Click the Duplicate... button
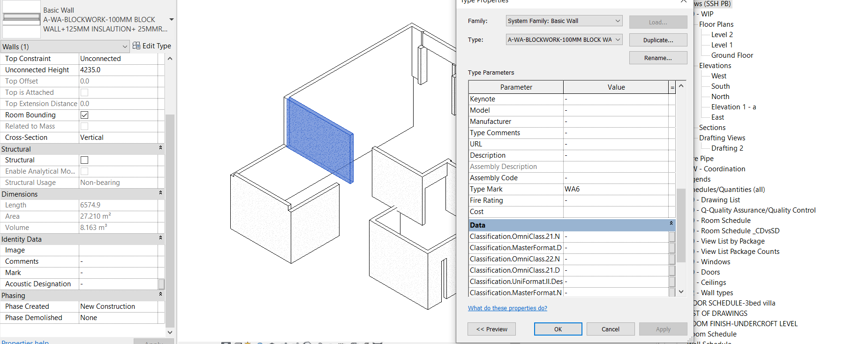868x344 pixels. coord(658,40)
